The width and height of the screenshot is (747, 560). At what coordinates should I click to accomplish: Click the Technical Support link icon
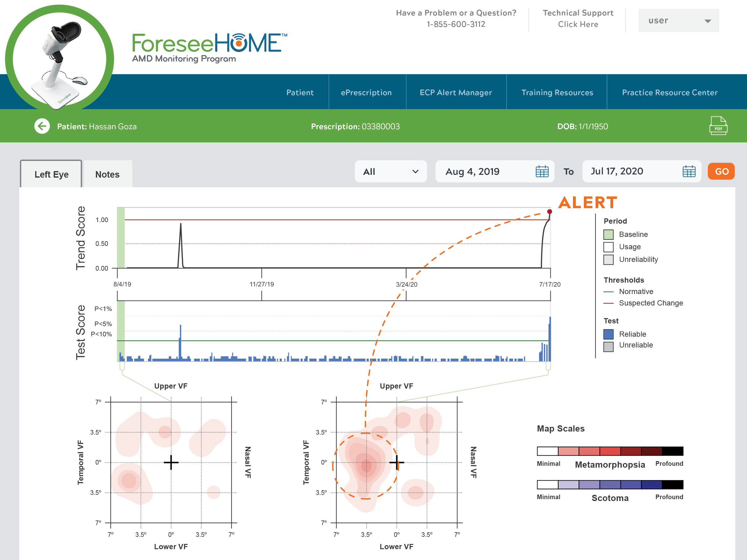click(x=577, y=24)
